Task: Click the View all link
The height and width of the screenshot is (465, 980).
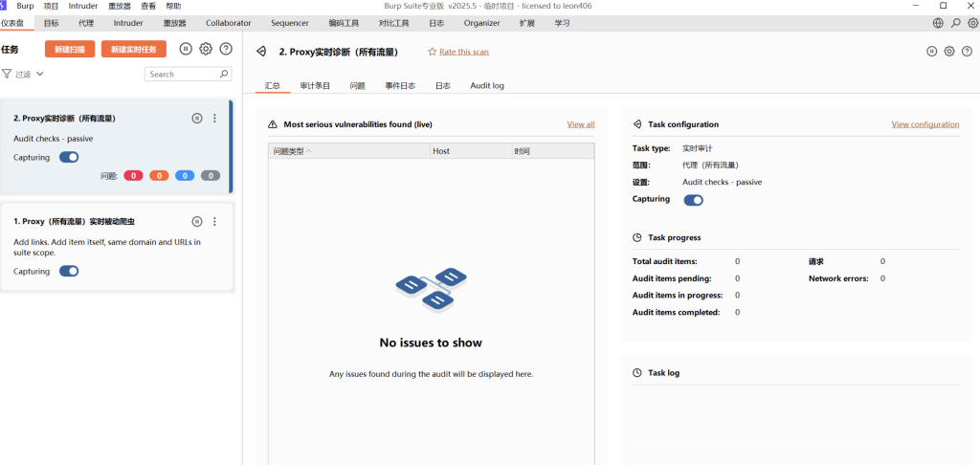Action: 581,124
